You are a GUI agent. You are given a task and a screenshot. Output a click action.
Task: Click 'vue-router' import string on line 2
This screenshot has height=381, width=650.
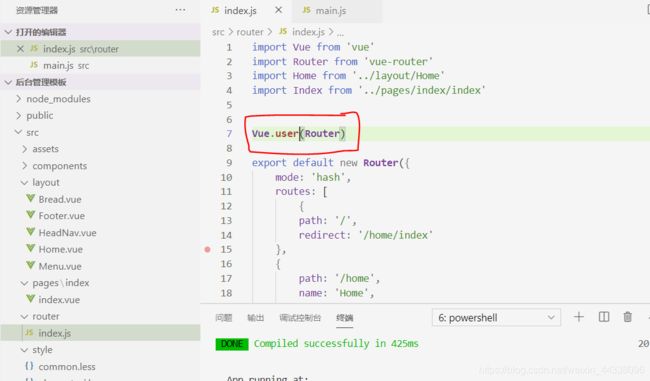[398, 62]
